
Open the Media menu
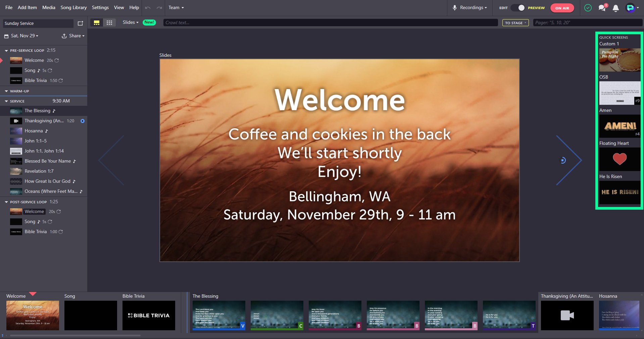click(x=49, y=8)
